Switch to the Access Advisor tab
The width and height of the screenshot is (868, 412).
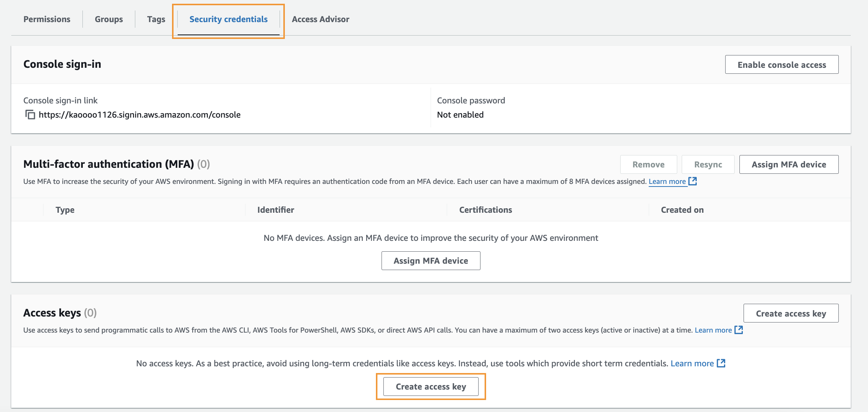[320, 19]
